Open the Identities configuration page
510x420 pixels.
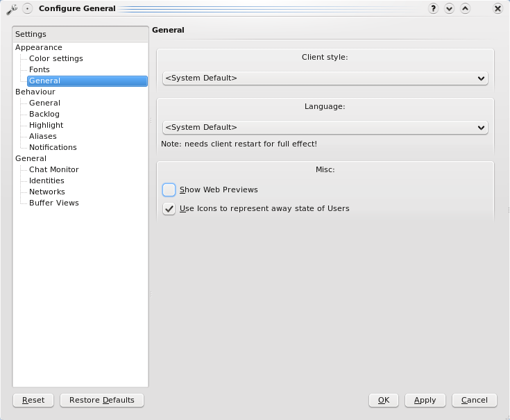[46, 180]
